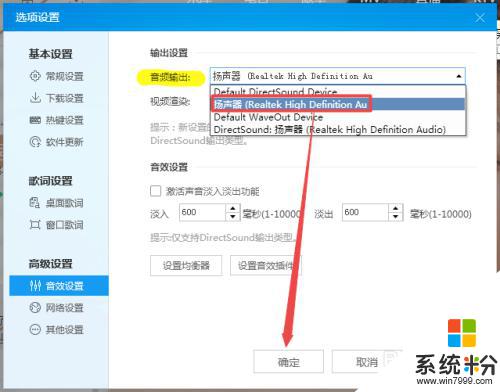Open 窗口歌词 window lyrics settings

(57, 225)
